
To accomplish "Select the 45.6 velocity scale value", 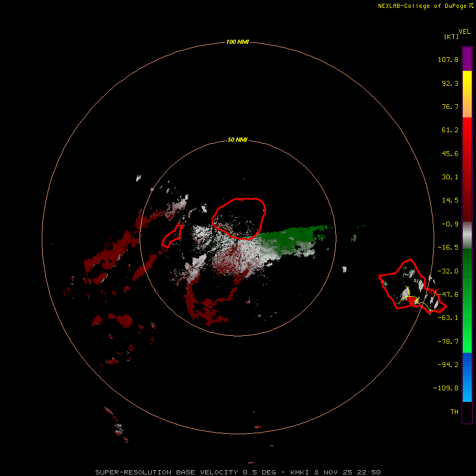I will point(450,153).
